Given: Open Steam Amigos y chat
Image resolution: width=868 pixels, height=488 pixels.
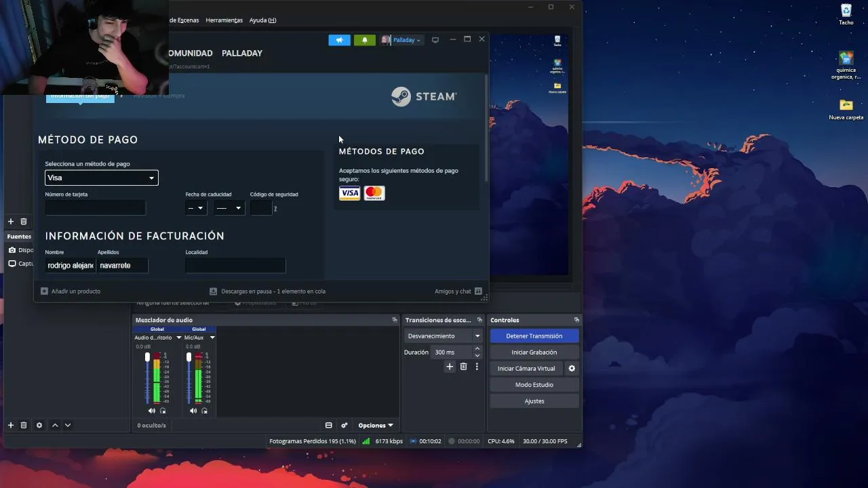Looking at the screenshot, I should pyautogui.click(x=458, y=291).
